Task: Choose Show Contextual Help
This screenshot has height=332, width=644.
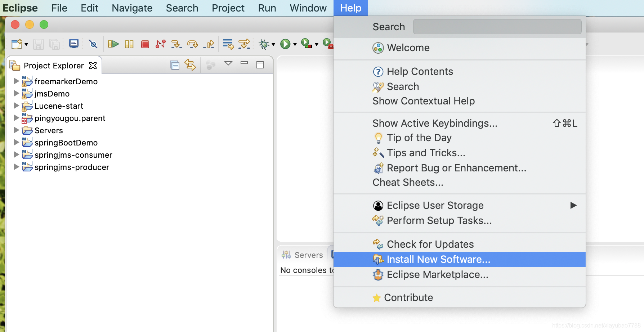Action: 459,101
